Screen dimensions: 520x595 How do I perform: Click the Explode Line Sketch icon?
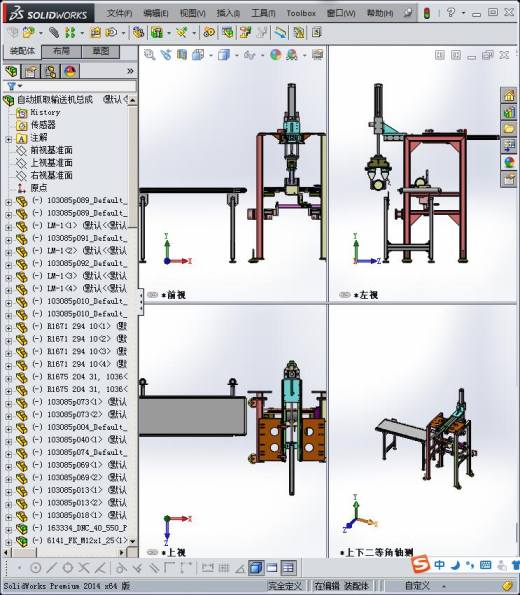tap(262, 33)
